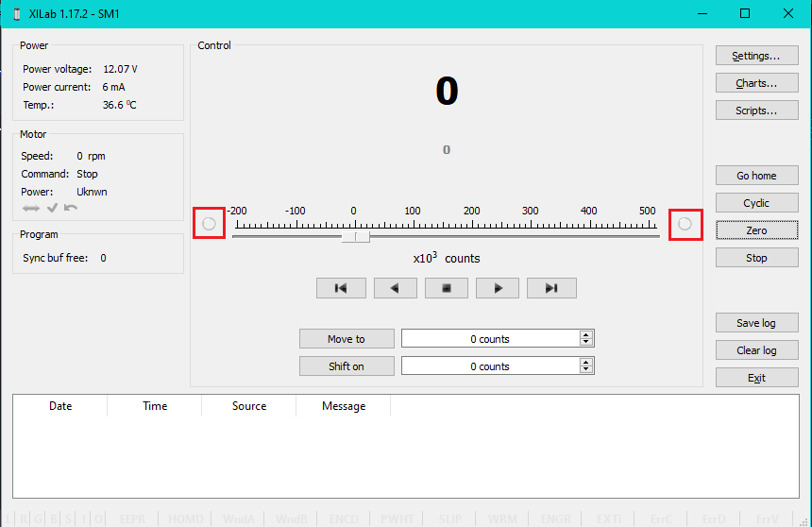Open the Settings dialog
This screenshot has width=812, height=527.
[x=756, y=56]
